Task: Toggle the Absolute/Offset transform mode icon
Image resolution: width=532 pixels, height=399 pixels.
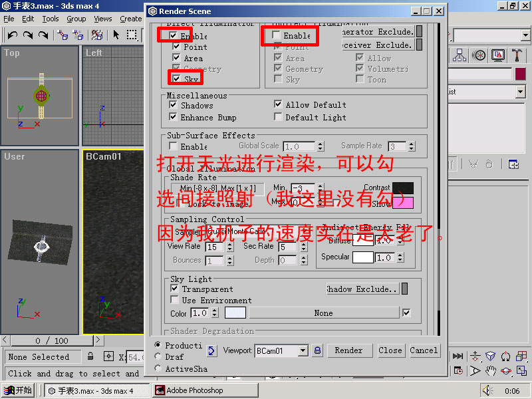Action: click(108, 356)
